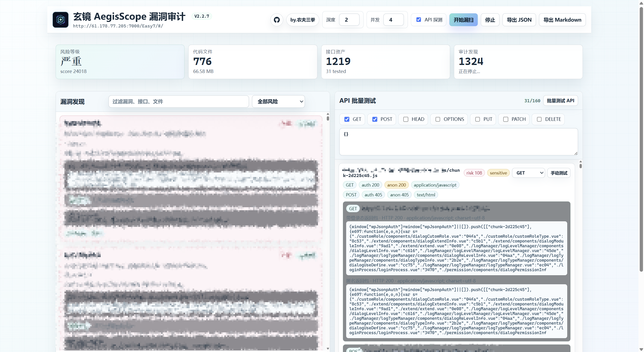Click the sensitive badge
Viewport: 644px width, 352px height.
[x=498, y=173]
